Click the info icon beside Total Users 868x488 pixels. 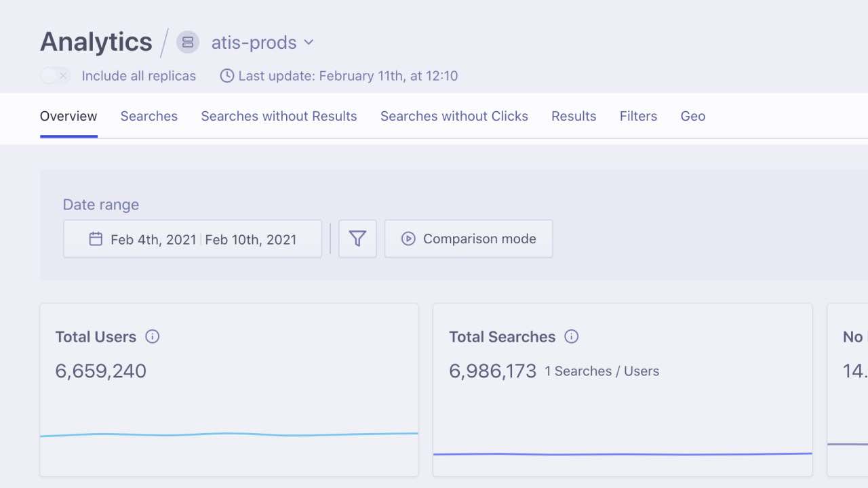point(153,337)
